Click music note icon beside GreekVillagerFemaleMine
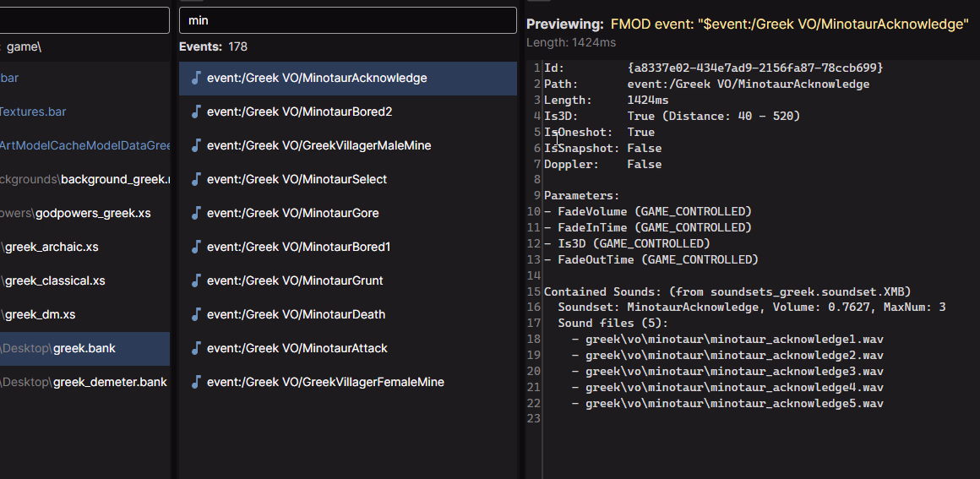 197,382
